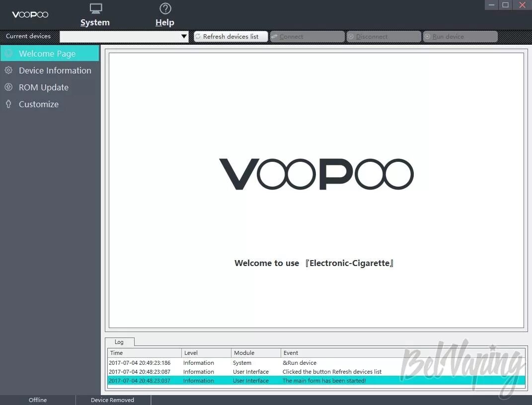Click the Device Removed status bar entry

(113, 400)
